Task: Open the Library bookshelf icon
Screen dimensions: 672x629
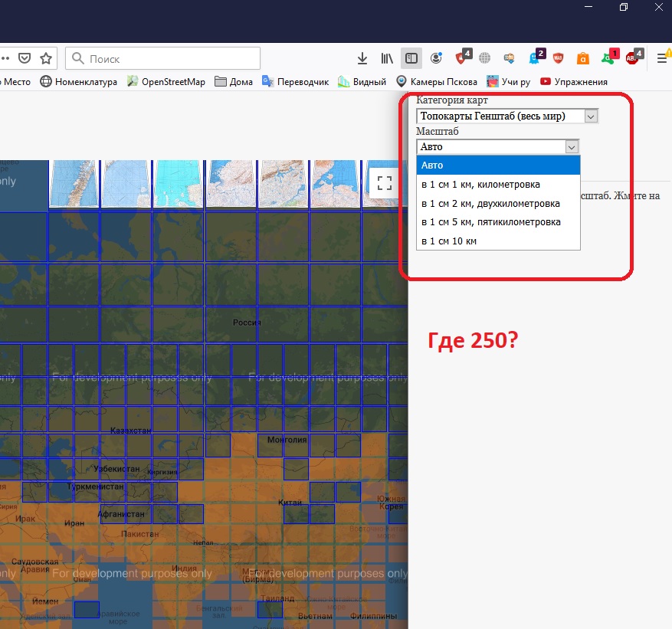Action: tap(387, 58)
